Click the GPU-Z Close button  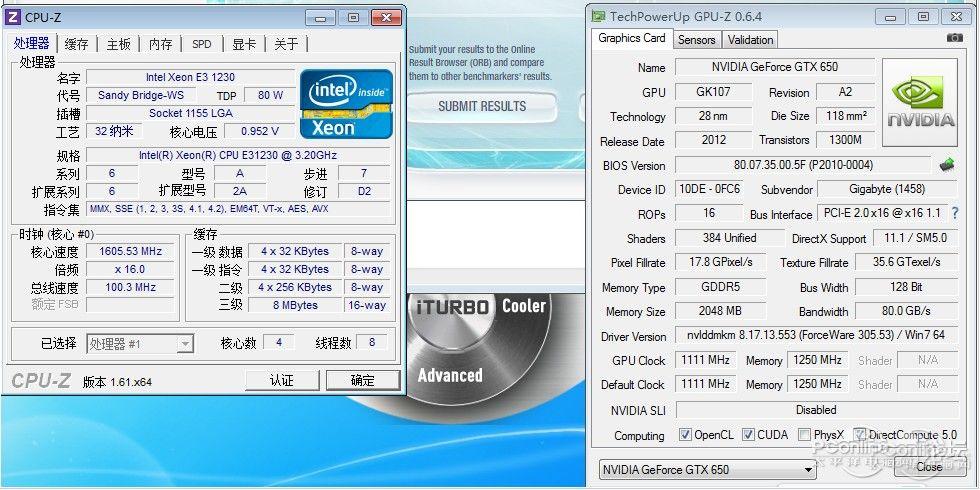pyautogui.click(x=929, y=466)
